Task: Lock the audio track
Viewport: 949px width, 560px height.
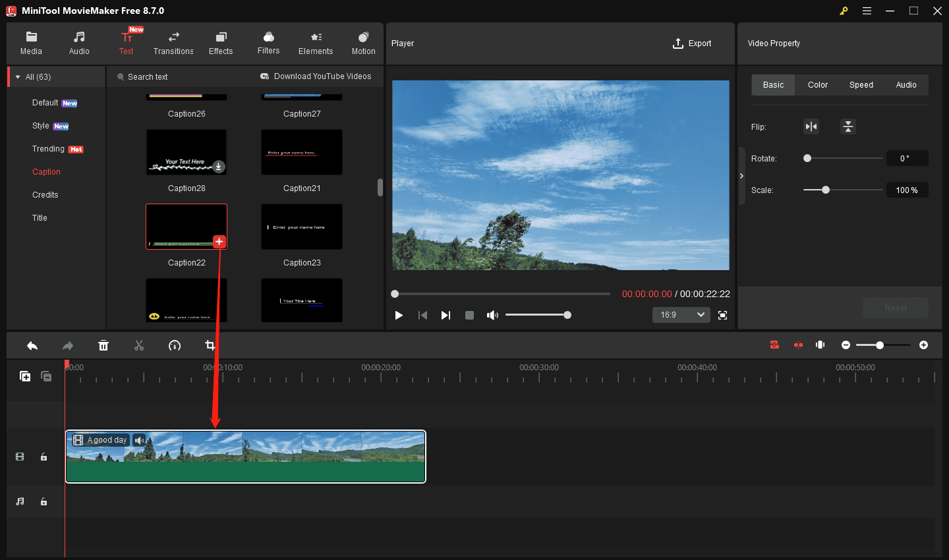Action: point(43,501)
